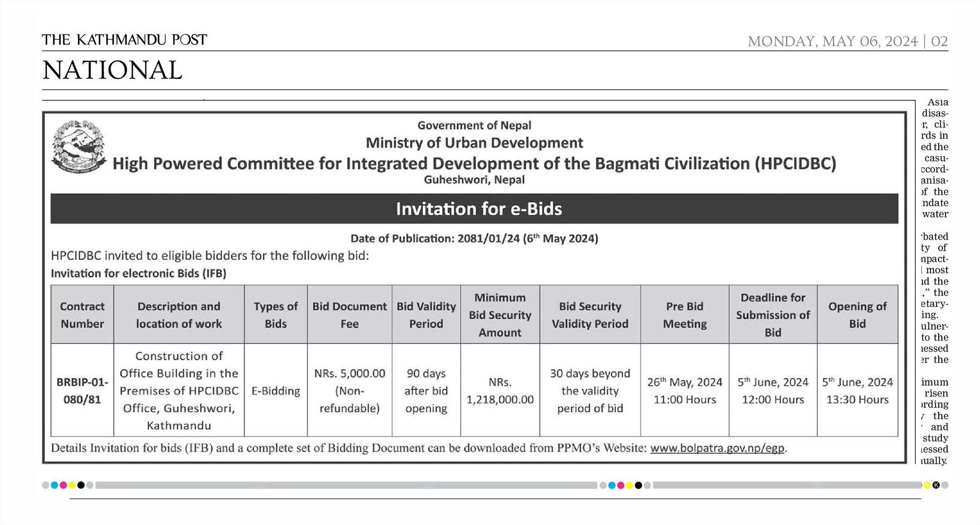The height and width of the screenshot is (525, 980).
Task: Click the "Invitation for e-Bids" banner
Action: click(474, 209)
